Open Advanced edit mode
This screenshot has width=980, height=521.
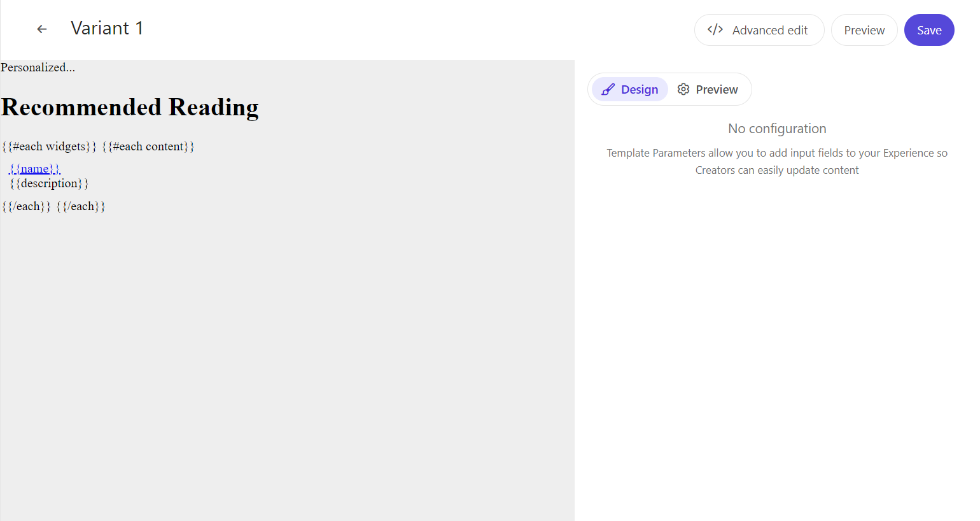tap(759, 29)
